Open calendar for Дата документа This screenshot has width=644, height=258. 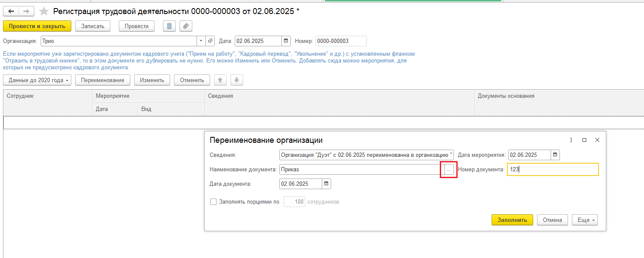(x=326, y=184)
